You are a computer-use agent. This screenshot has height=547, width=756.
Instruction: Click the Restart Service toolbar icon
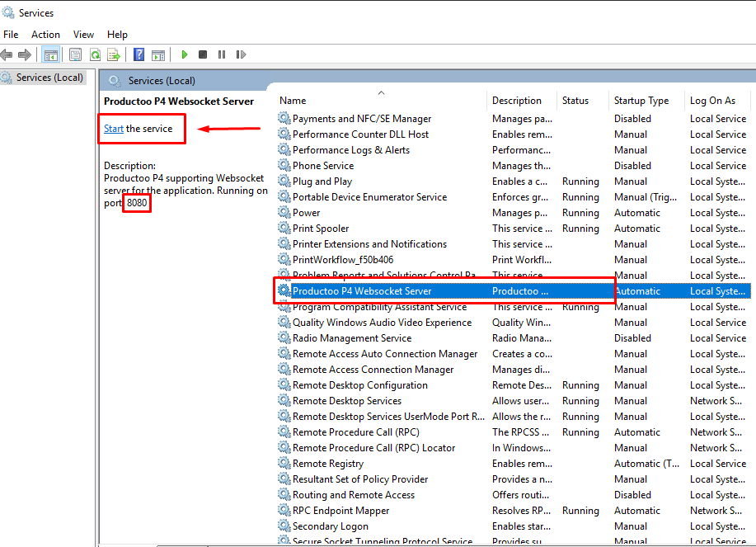tap(240, 54)
